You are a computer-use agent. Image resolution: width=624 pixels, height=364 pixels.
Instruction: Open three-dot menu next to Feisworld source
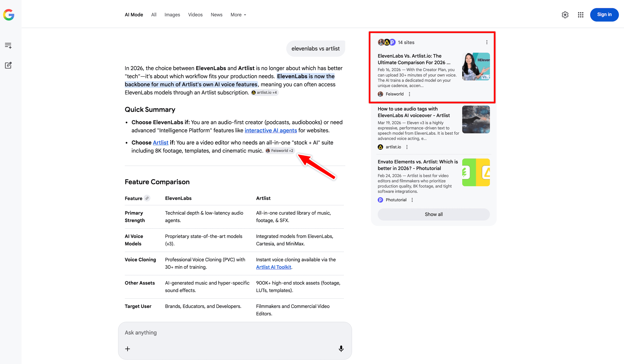pyautogui.click(x=409, y=94)
